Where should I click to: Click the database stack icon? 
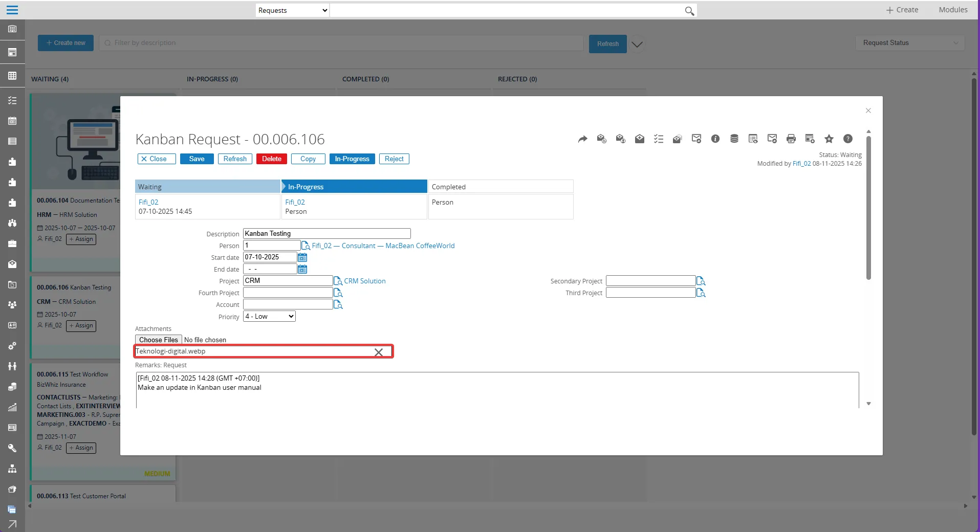pyautogui.click(x=734, y=139)
